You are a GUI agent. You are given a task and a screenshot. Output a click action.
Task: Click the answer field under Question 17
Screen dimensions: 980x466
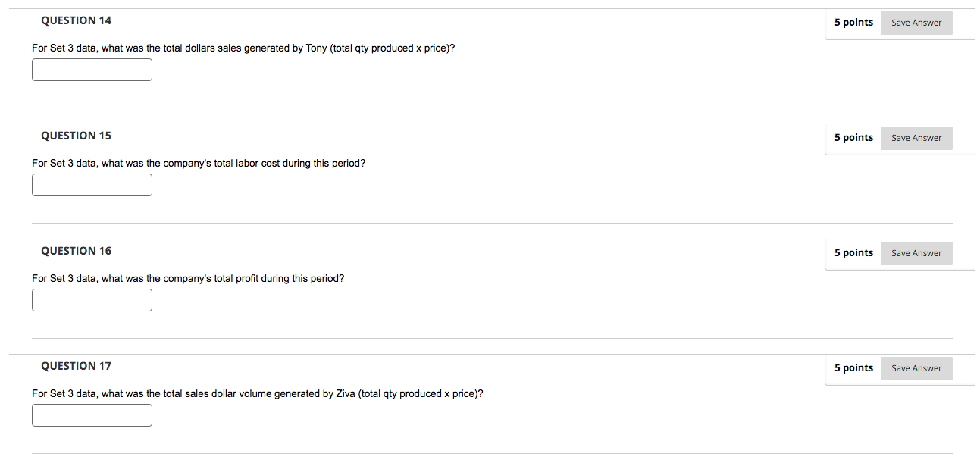pos(92,414)
